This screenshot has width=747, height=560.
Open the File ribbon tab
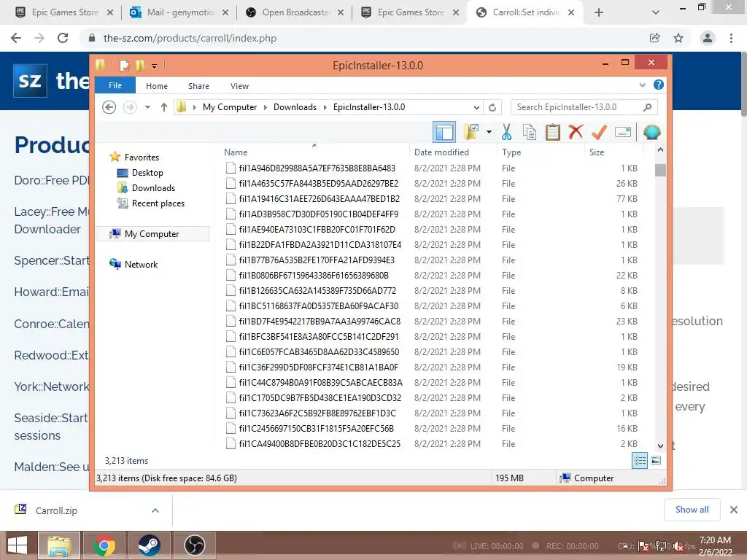pos(115,85)
